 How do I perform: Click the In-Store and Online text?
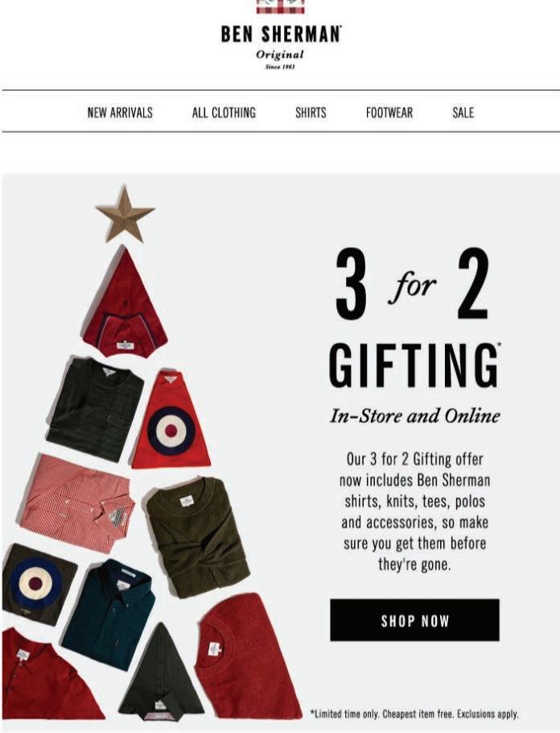(414, 416)
